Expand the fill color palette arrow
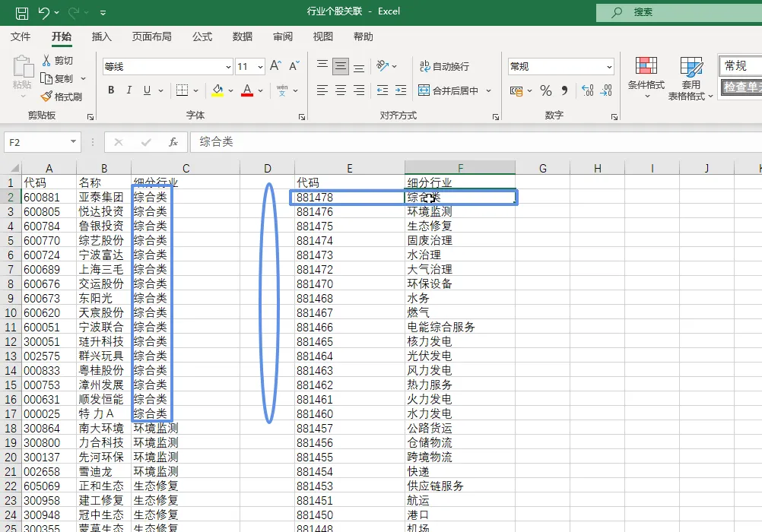 (231, 91)
